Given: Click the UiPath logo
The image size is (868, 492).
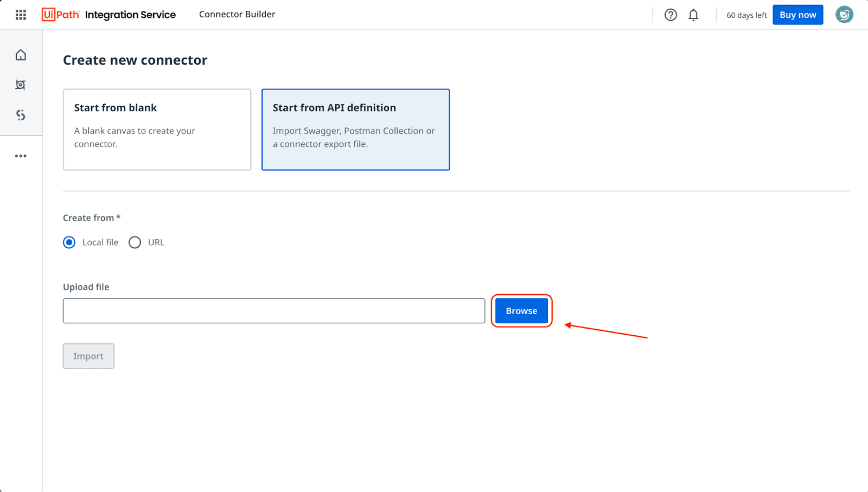Looking at the screenshot, I should (60, 15).
